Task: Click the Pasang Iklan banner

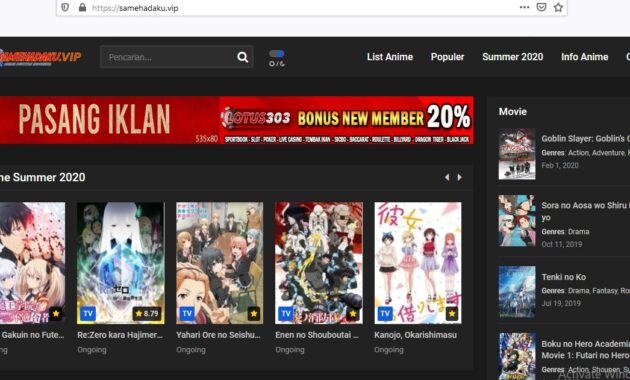Action: [x=110, y=120]
